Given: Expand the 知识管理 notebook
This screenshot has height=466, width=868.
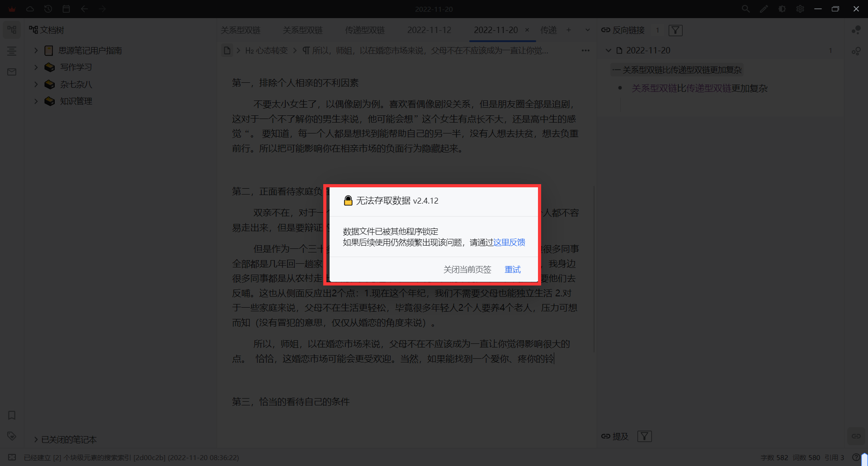Looking at the screenshot, I should (36, 101).
